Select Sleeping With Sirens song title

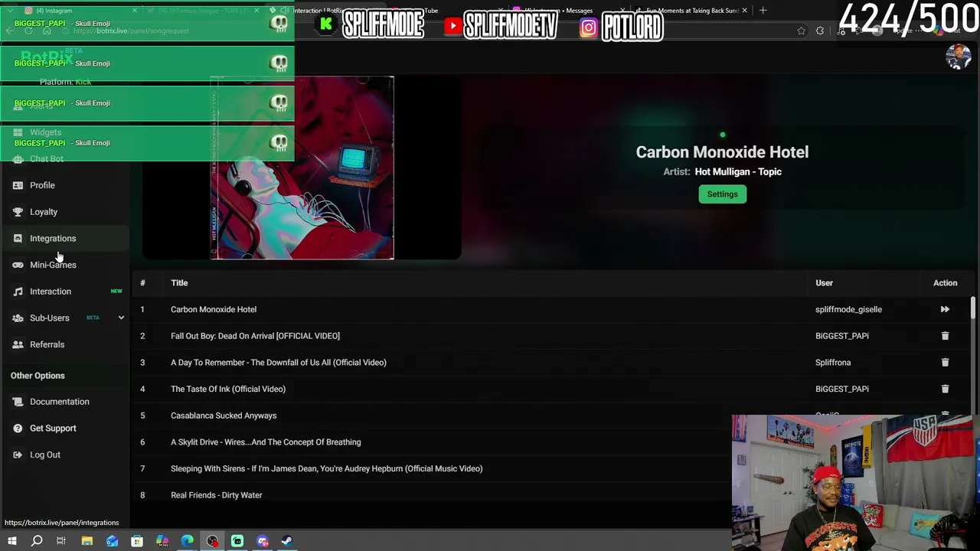pos(327,468)
